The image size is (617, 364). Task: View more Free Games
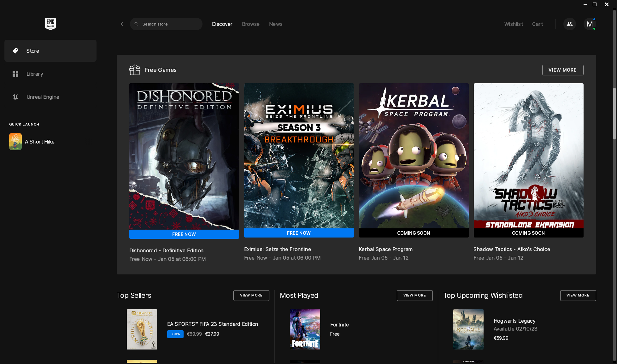pyautogui.click(x=563, y=70)
